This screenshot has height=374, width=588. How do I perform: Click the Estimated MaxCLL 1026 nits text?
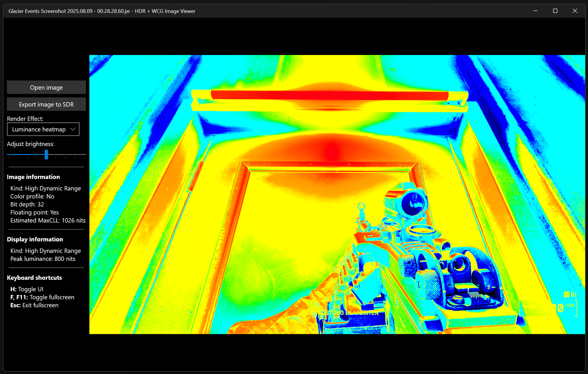48,221
